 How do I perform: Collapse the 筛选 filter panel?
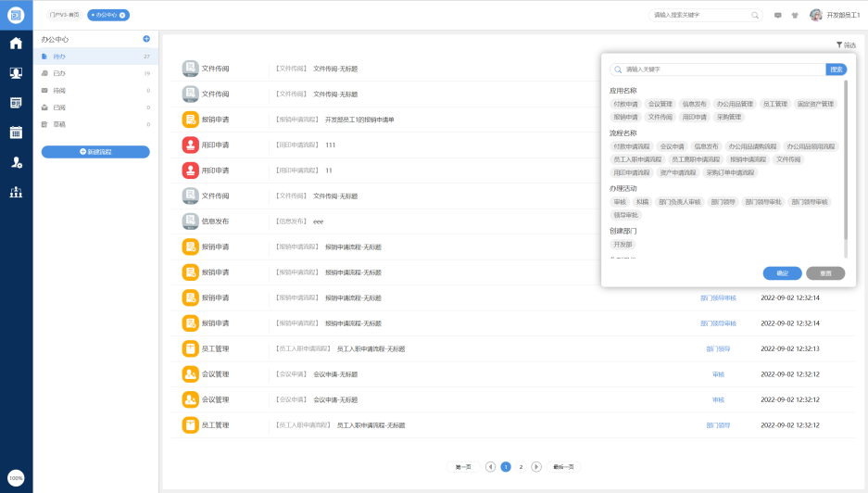tap(846, 44)
